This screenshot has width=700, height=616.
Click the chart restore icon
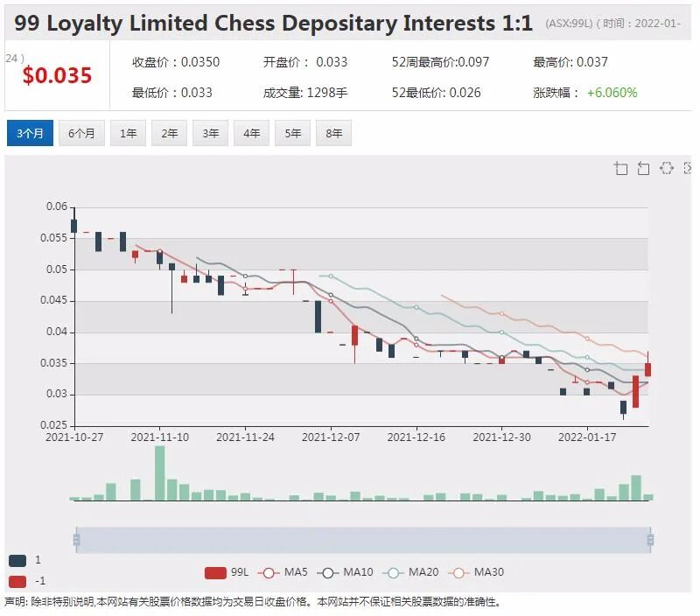pos(666,168)
